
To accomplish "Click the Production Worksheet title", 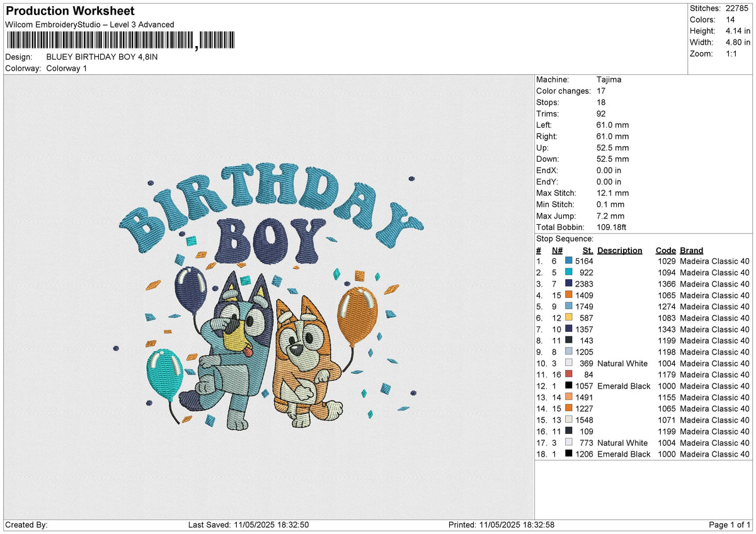I will point(69,11).
